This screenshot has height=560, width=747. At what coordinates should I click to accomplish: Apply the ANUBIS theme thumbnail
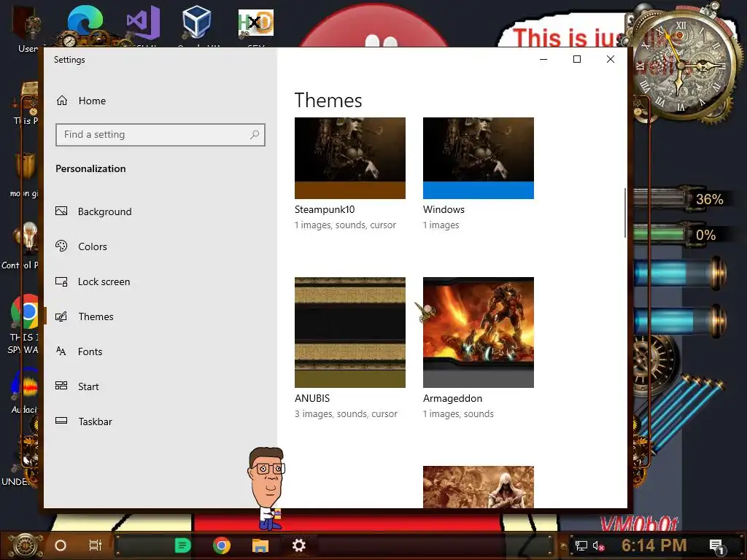(350, 332)
